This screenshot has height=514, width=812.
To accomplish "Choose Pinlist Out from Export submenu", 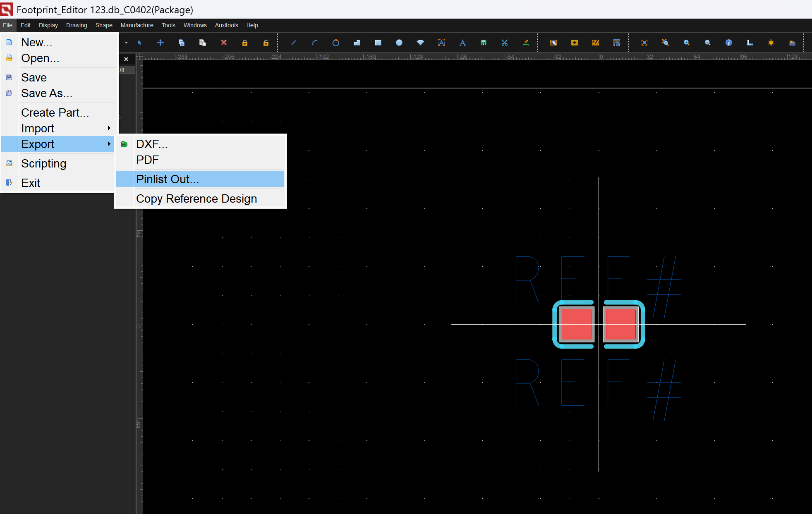I will (168, 179).
